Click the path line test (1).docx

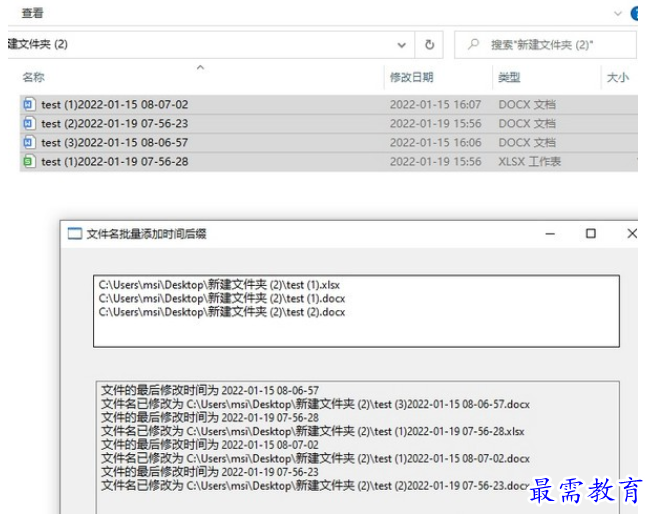tap(222, 299)
